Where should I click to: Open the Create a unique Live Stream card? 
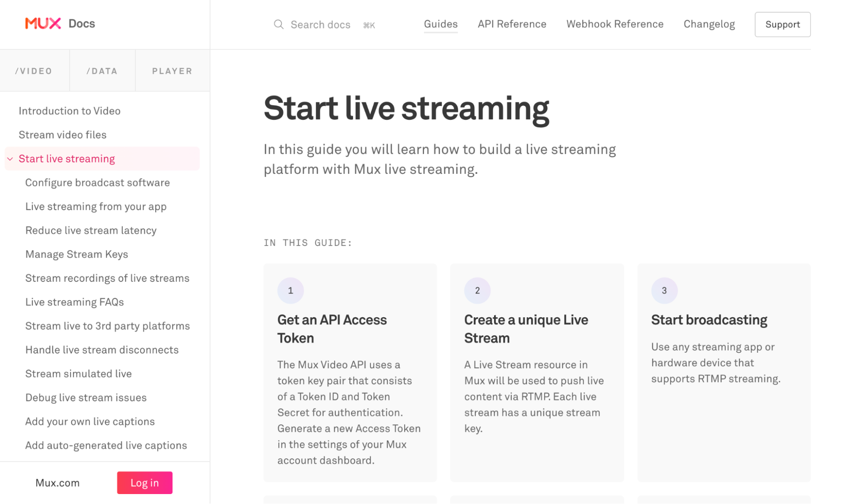(537, 373)
